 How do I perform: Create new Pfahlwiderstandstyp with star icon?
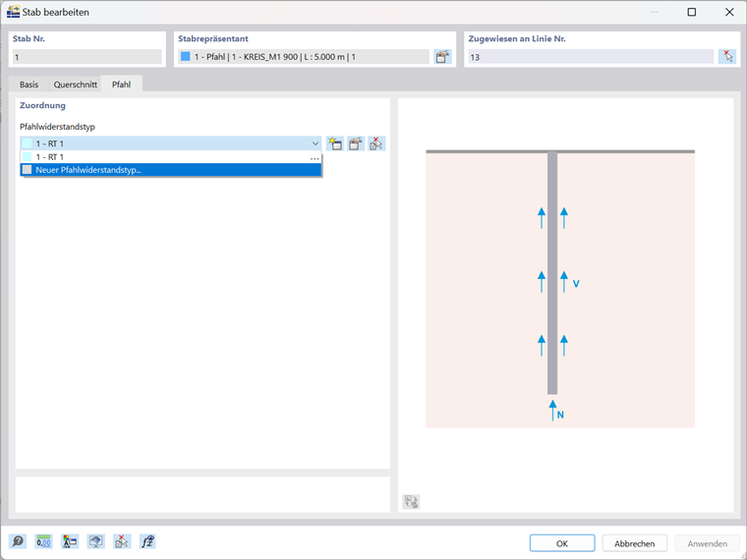(x=335, y=143)
